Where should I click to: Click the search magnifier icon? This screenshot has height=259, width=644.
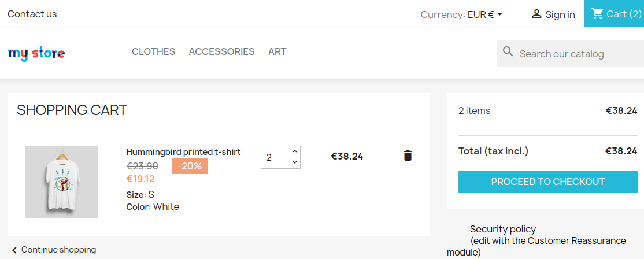508,52
